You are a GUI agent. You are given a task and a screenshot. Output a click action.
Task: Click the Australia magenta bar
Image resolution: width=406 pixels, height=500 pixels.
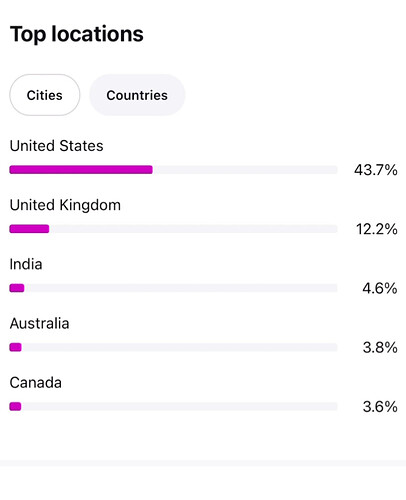[x=15, y=347]
